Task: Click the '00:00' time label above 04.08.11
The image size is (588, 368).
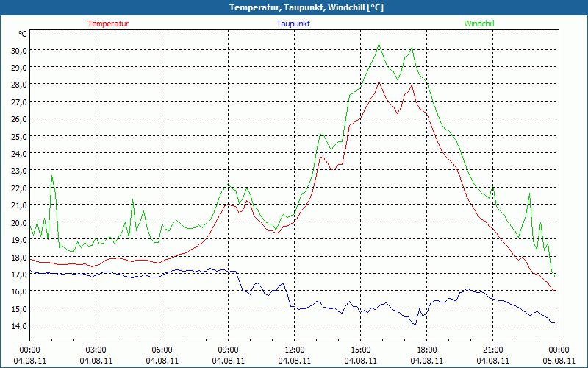Action: click(29, 350)
